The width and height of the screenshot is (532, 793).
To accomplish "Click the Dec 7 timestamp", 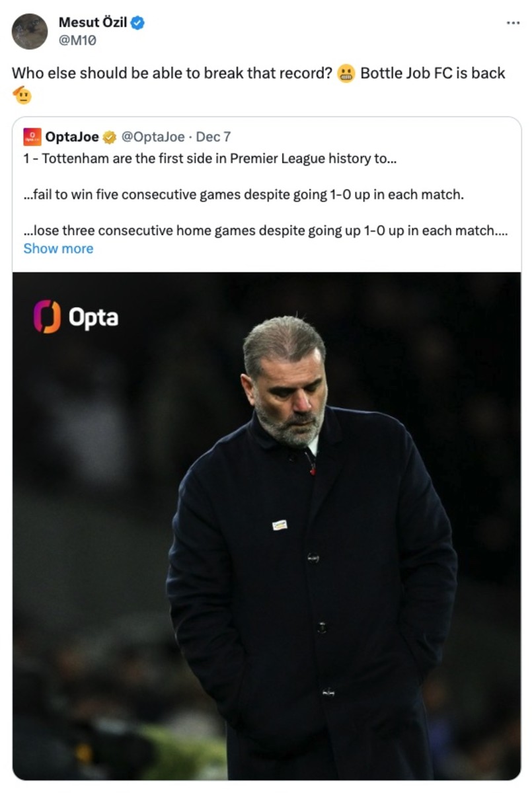I will pos(213,137).
